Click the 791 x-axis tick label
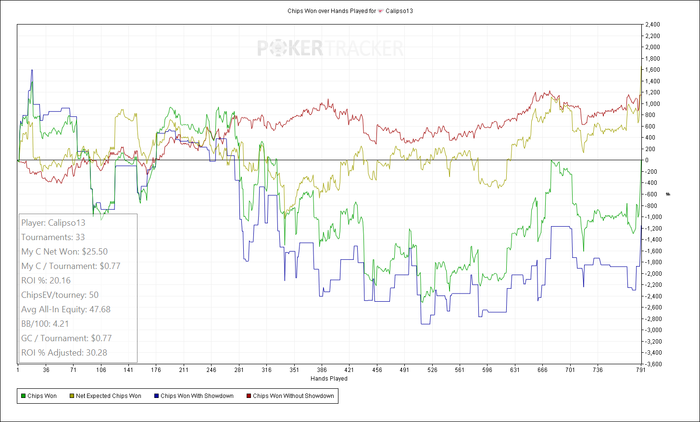This screenshot has height=422, width=700. [x=641, y=370]
